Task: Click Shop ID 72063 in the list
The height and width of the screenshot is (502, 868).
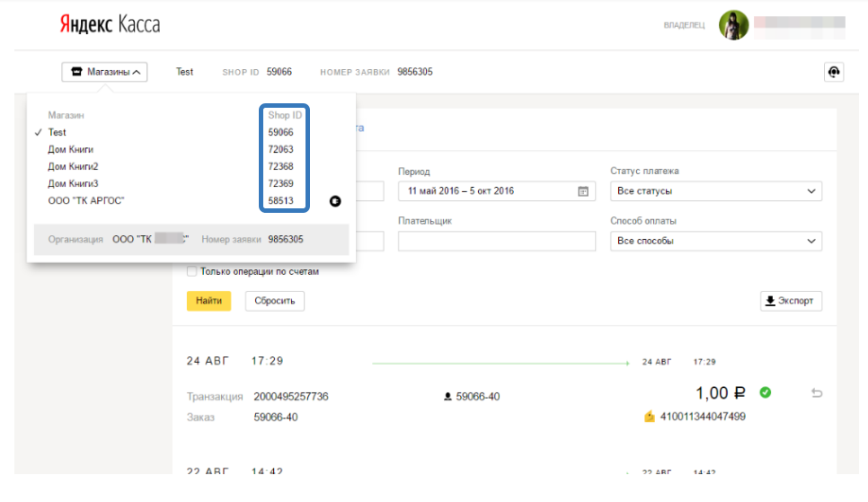Action: [280, 149]
